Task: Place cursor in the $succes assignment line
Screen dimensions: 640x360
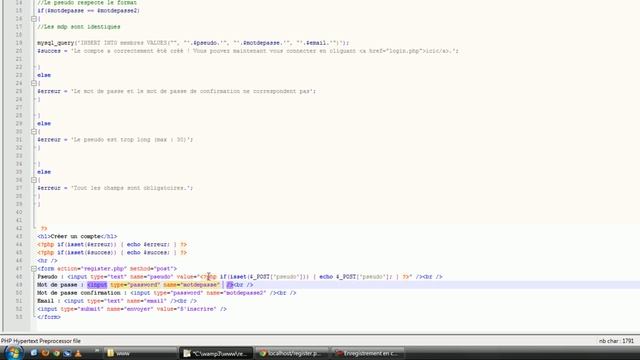Action: click(248, 51)
